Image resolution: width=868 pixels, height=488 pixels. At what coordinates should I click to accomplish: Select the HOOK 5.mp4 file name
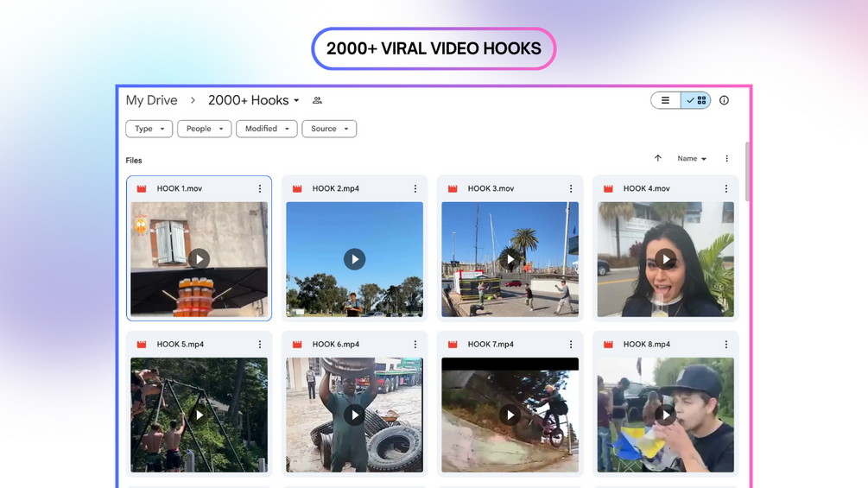coord(180,344)
